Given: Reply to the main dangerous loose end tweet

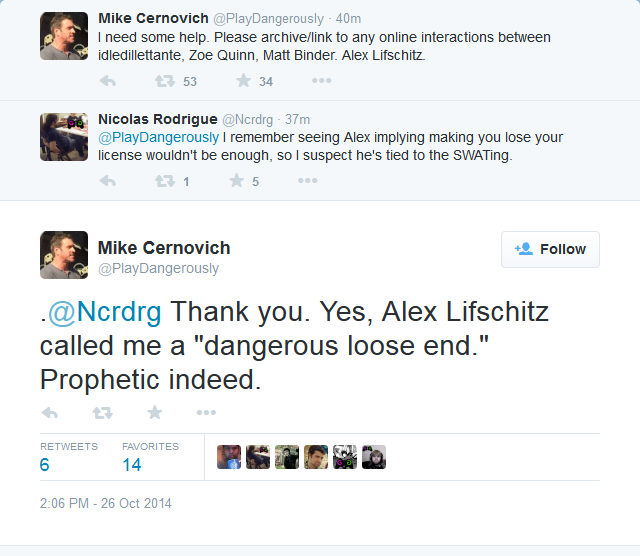Looking at the screenshot, I should [x=50, y=413].
